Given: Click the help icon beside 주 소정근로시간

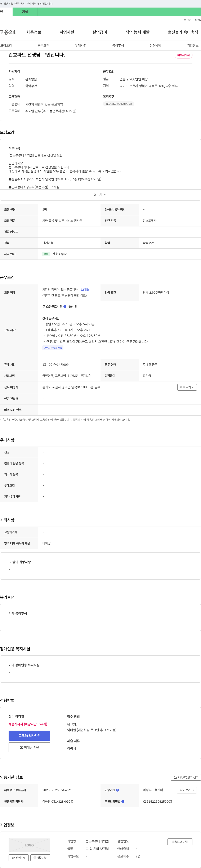Looking at the screenshot, I should tap(65, 307).
